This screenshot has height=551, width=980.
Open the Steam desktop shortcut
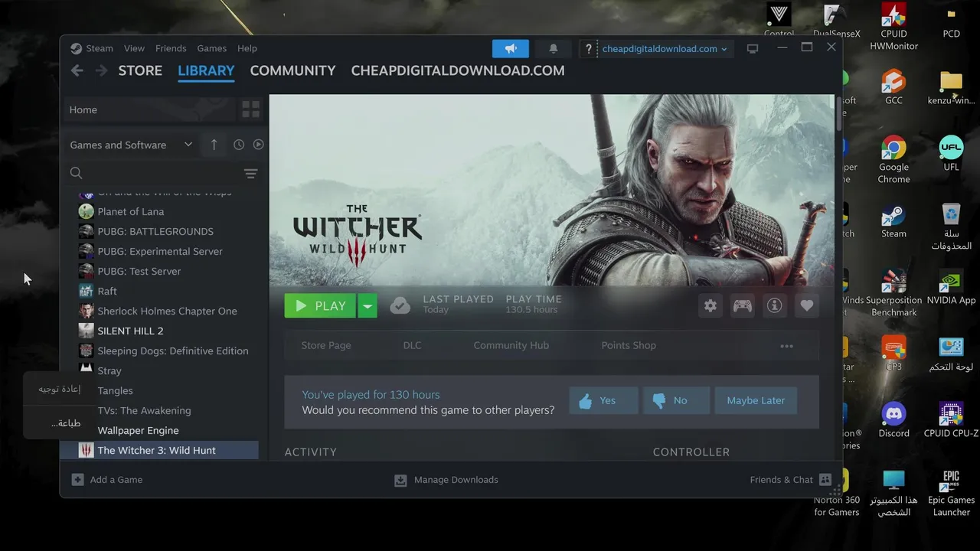[x=893, y=221]
